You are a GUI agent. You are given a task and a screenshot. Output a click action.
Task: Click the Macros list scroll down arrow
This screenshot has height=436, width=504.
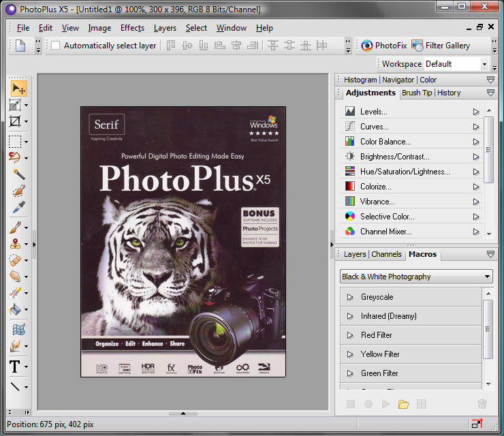pyautogui.click(x=488, y=384)
